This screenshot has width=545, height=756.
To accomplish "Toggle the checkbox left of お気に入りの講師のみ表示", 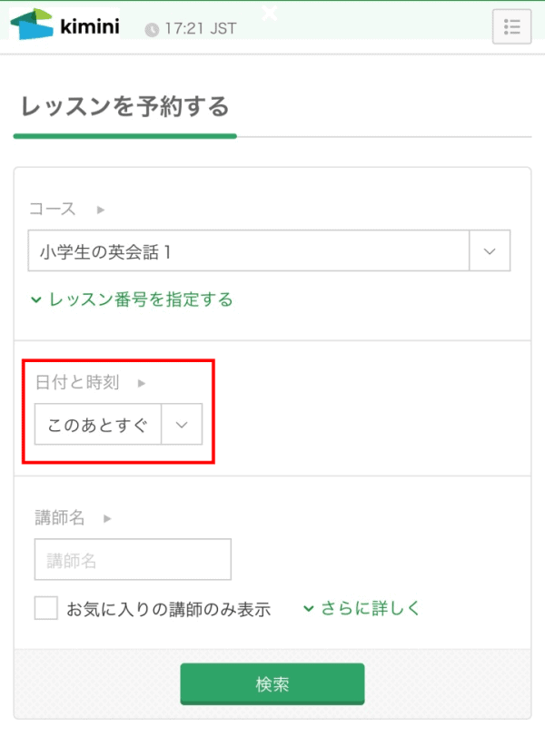I will pos(45,607).
